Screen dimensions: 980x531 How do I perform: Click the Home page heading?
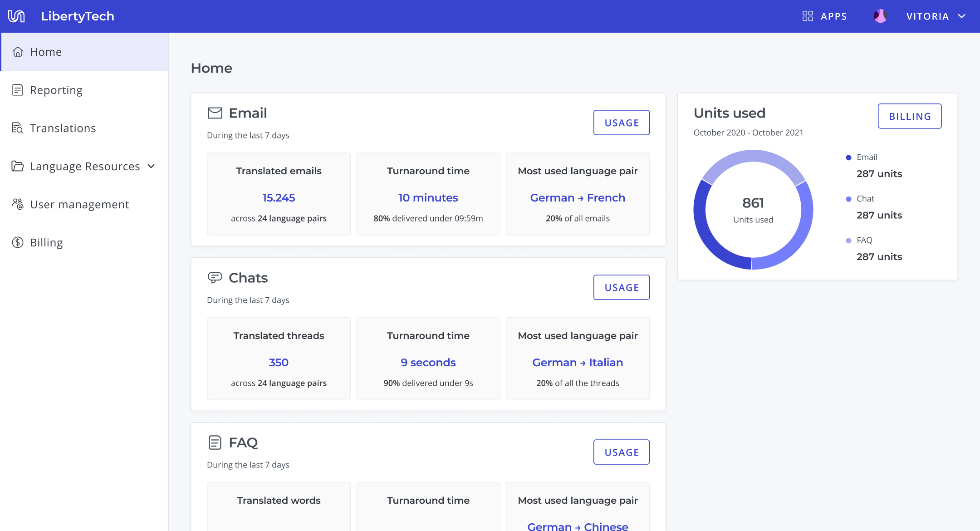tap(211, 68)
